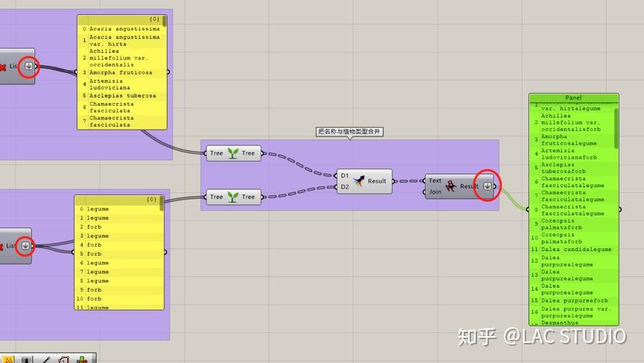Click the colorful Merge component icon
Viewport: 644px width, 363px height.
359,181
